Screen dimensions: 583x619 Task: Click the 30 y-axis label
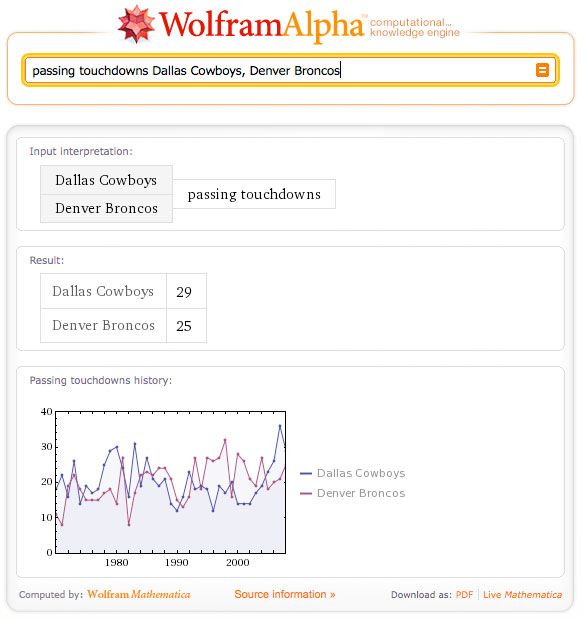coord(47,447)
